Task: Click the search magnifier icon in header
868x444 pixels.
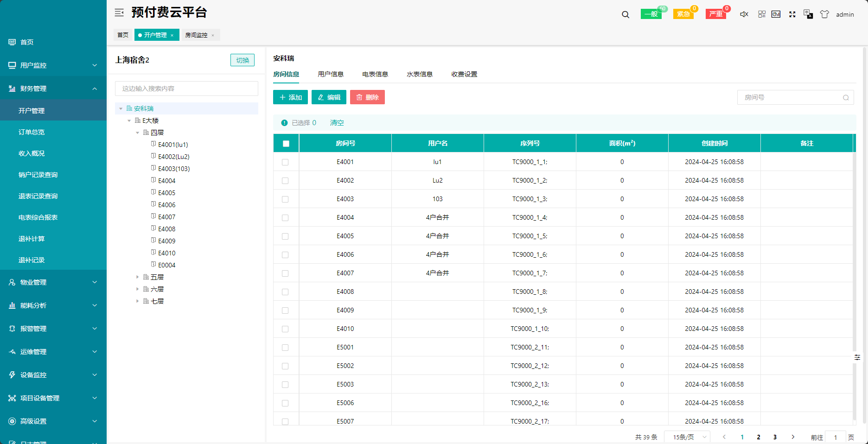Action: (625, 14)
